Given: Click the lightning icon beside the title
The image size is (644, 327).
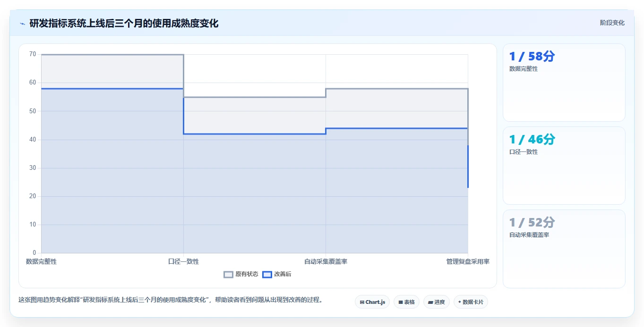Looking at the screenshot, I should click(x=22, y=24).
